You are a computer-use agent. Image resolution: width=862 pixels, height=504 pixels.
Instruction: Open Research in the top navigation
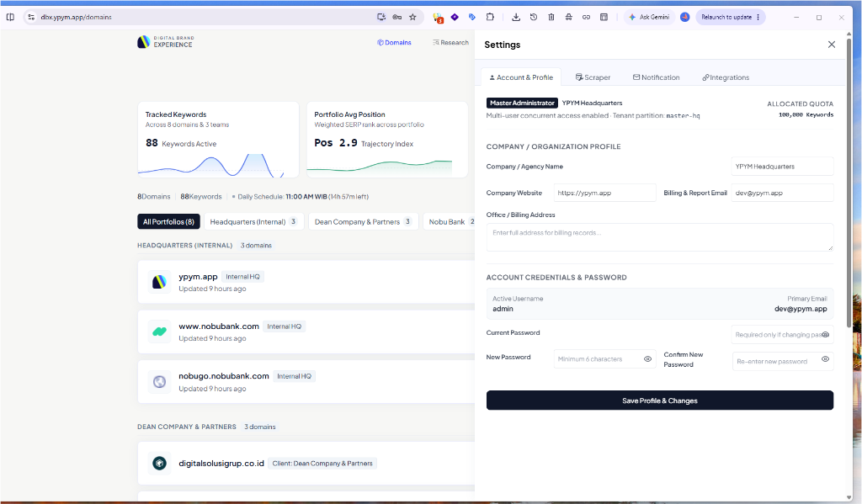(451, 42)
